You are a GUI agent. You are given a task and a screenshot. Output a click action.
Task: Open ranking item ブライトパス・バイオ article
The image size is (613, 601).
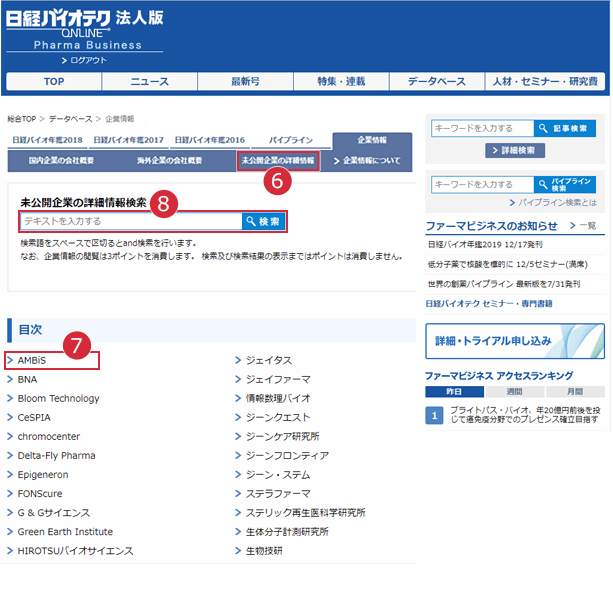coord(525,415)
